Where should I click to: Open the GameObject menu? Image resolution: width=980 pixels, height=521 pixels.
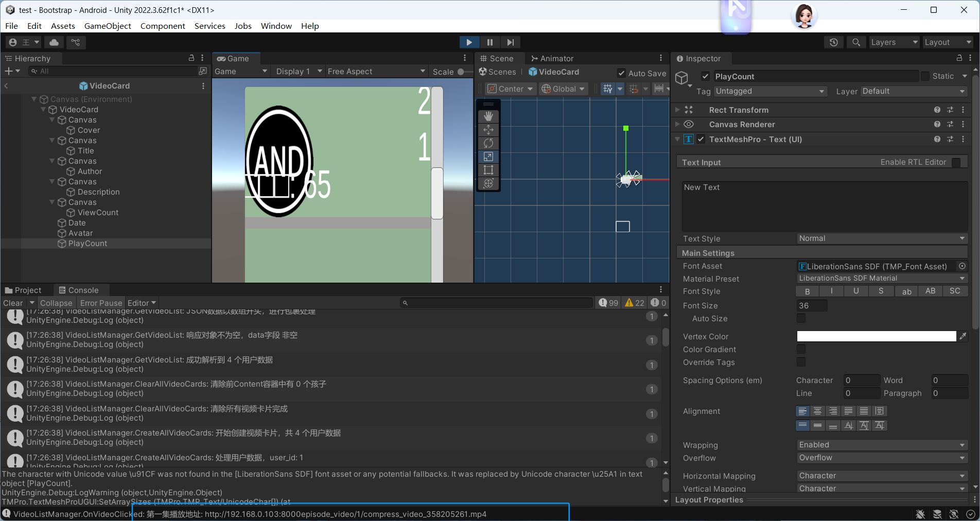108,26
